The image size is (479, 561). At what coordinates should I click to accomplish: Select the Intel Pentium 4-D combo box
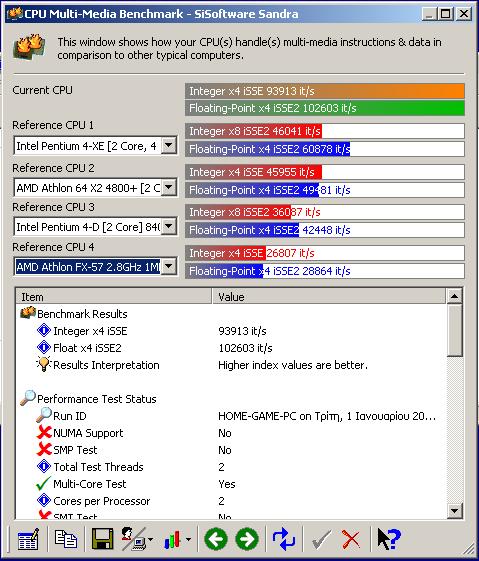coord(95,226)
